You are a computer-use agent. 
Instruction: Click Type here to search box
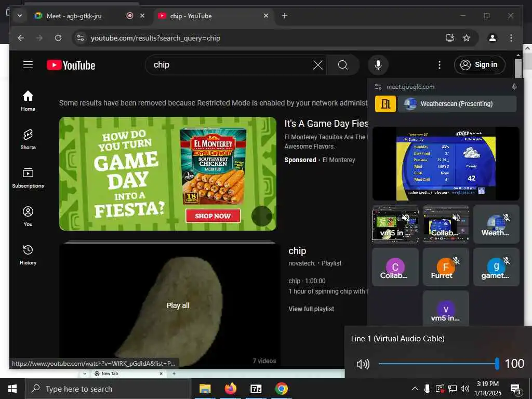[x=108, y=389]
